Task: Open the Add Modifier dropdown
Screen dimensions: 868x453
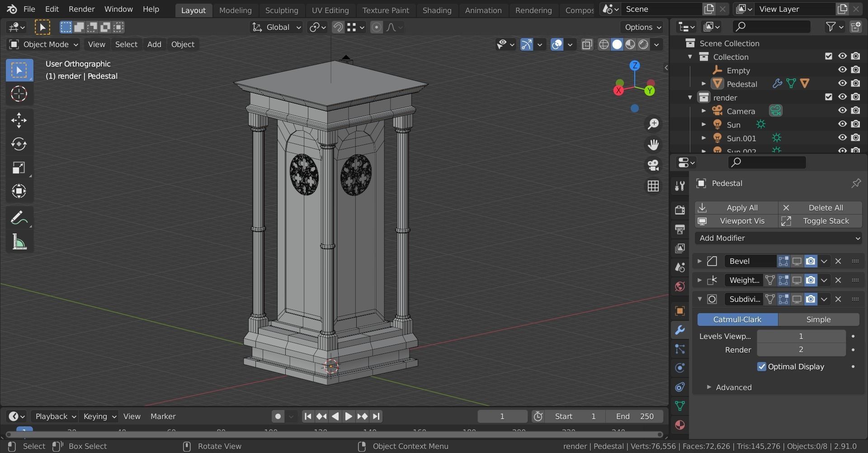Action: (x=778, y=238)
